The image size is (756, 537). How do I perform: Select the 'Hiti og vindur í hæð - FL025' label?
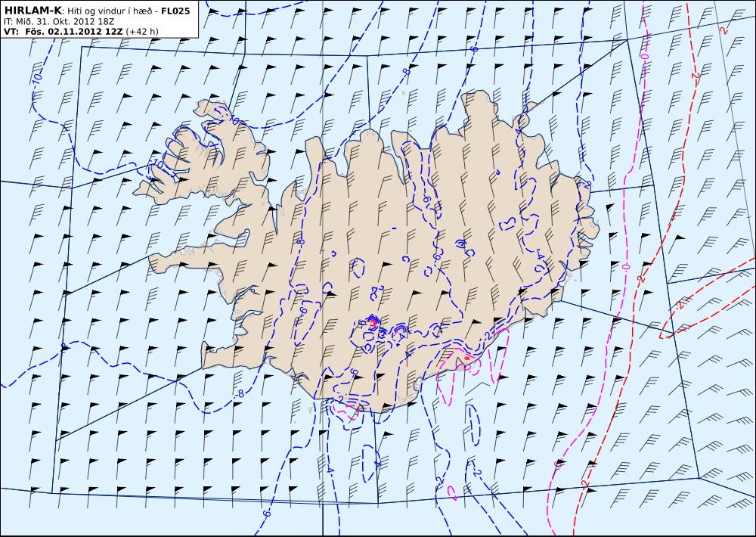pos(129,11)
